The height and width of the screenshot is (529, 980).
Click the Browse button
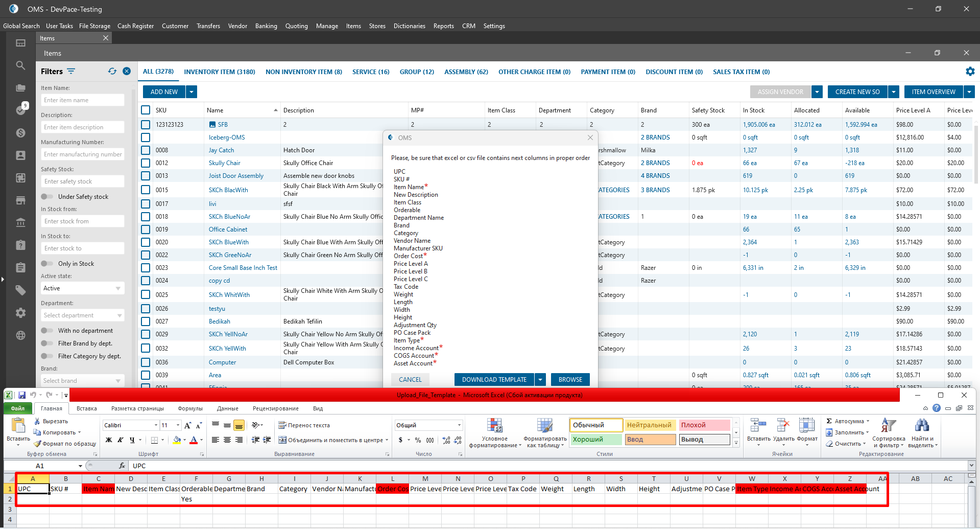click(570, 380)
